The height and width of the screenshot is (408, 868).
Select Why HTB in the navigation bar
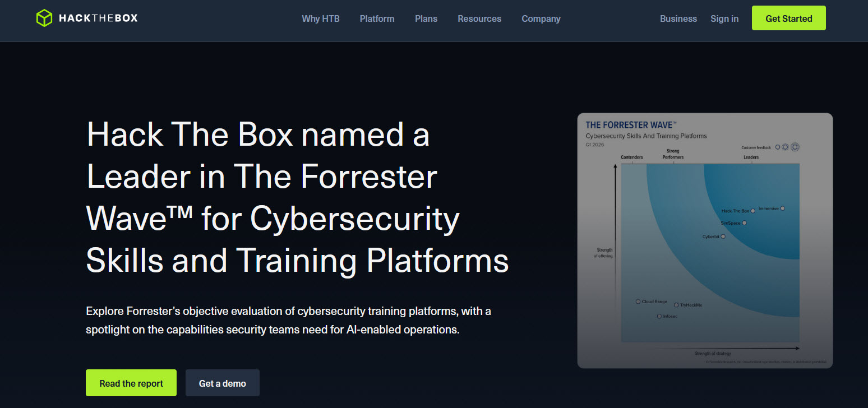coord(320,18)
